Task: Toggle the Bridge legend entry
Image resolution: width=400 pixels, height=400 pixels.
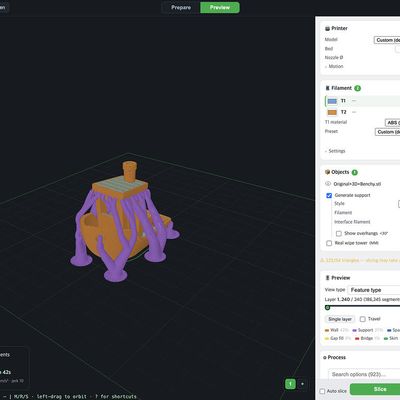Action: [367, 338]
